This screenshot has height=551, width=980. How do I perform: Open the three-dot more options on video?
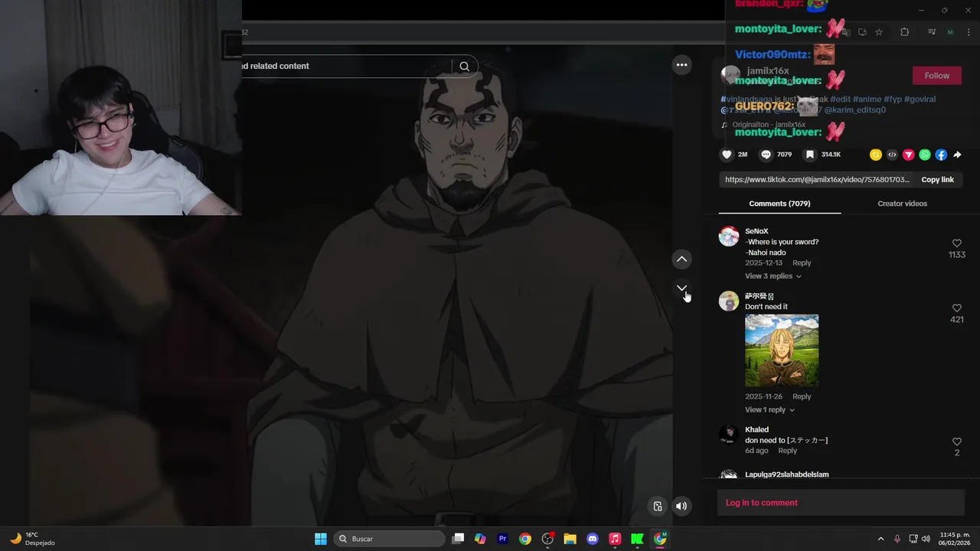[x=681, y=65]
